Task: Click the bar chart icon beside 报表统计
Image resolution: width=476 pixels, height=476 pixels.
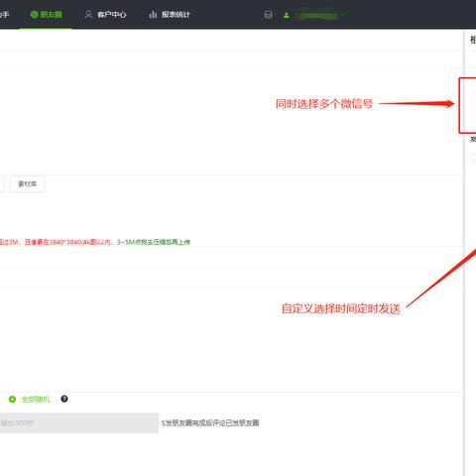Action: point(153,15)
